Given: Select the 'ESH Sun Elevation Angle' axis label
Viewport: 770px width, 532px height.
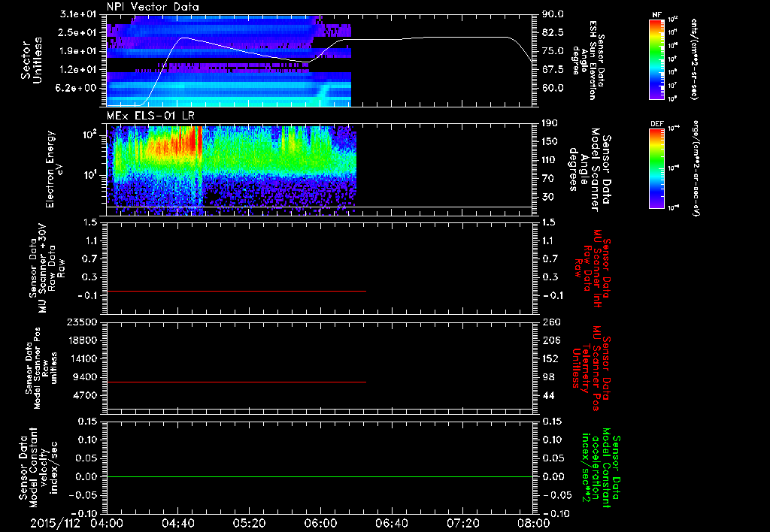Looking at the screenshot, I should click(x=588, y=60).
